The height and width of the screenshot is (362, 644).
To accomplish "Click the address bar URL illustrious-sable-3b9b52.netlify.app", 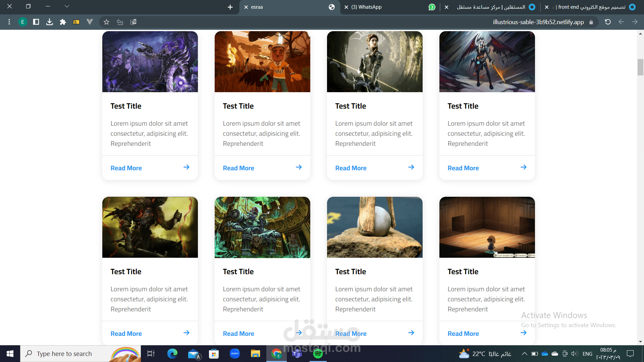I will (538, 22).
